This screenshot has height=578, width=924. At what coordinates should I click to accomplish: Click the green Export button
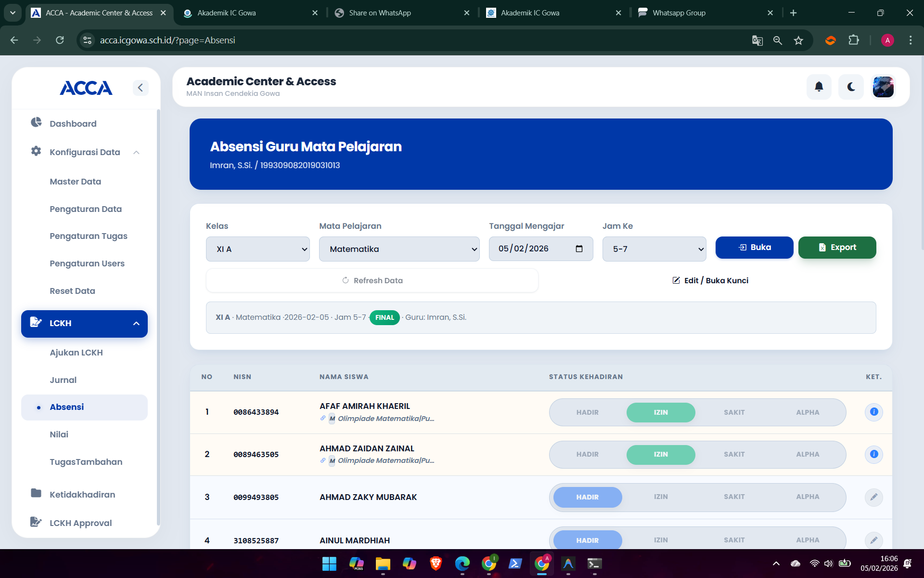tap(837, 248)
